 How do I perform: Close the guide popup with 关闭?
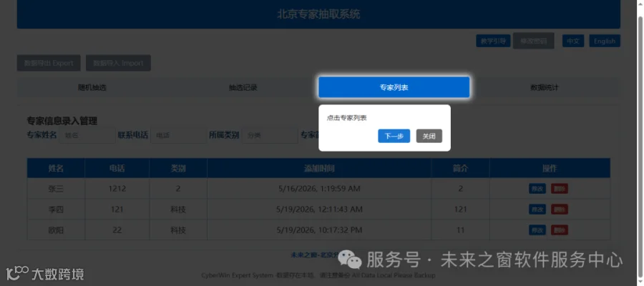pyautogui.click(x=429, y=137)
